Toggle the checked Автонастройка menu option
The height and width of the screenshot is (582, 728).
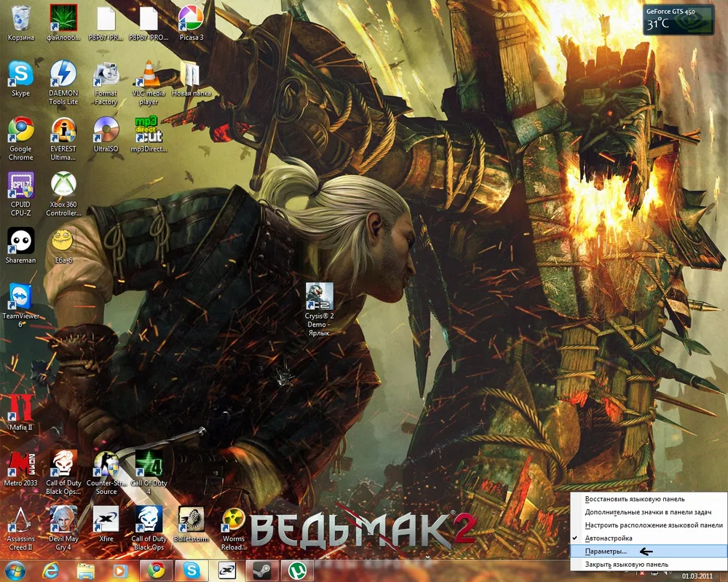(609, 538)
